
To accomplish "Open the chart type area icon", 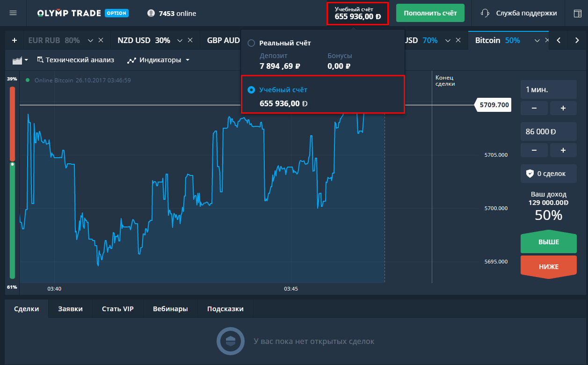I will click(20, 60).
